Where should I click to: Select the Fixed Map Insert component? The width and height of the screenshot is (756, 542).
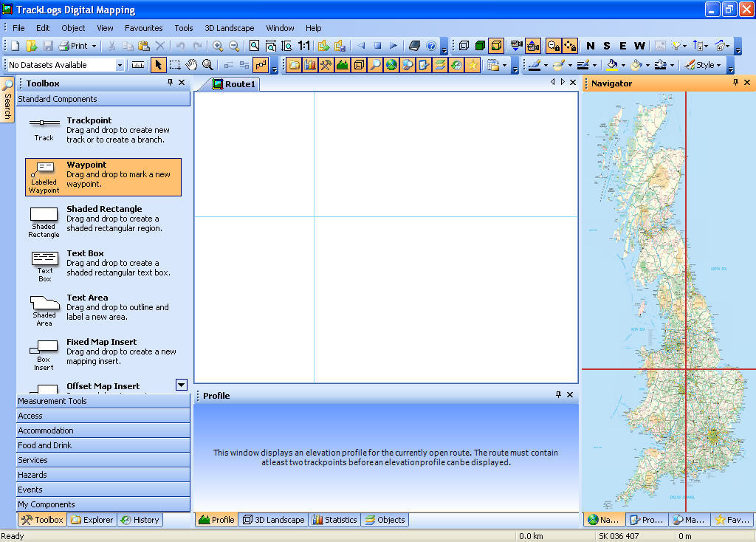pos(103,354)
